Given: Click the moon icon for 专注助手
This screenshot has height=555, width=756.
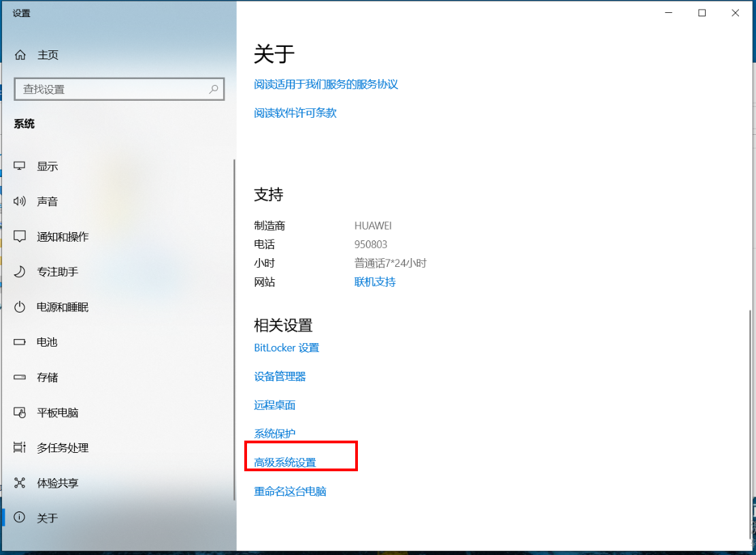Looking at the screenshot, I should coord(19,272).
